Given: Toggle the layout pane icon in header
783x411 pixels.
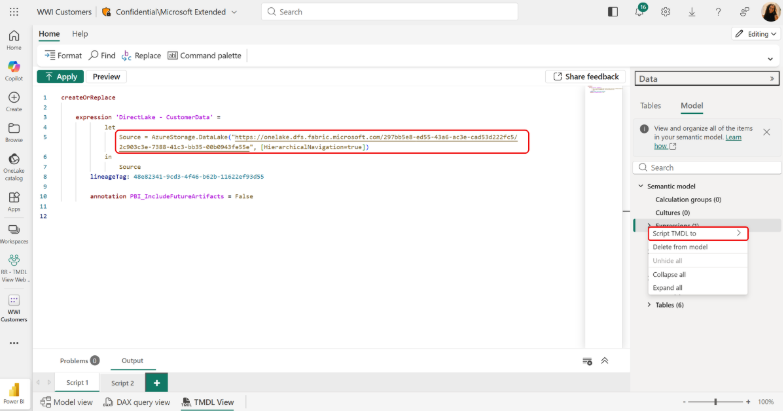Looking at the screenshot, I should pos(613,12).
